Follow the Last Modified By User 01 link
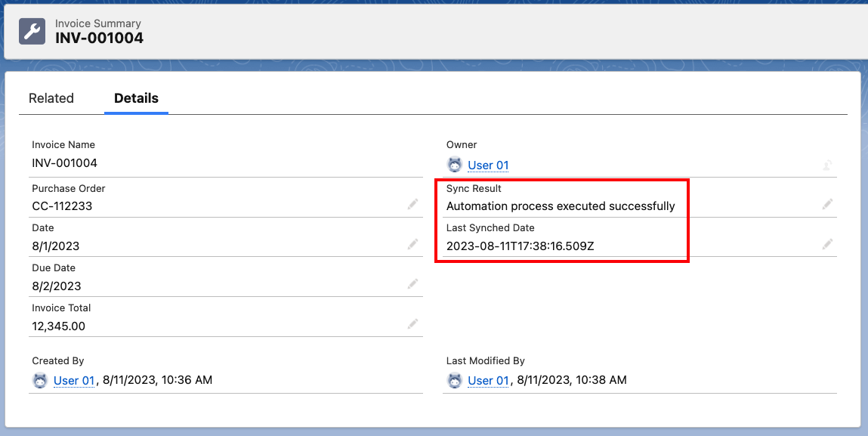Viewport: 868px width, 436px height. (x=488, y=381)
